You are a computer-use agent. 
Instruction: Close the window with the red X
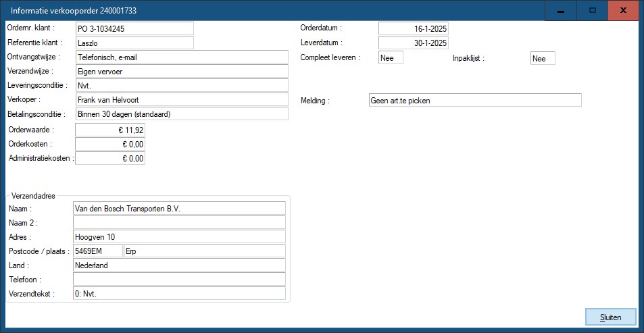coord(624,11)
